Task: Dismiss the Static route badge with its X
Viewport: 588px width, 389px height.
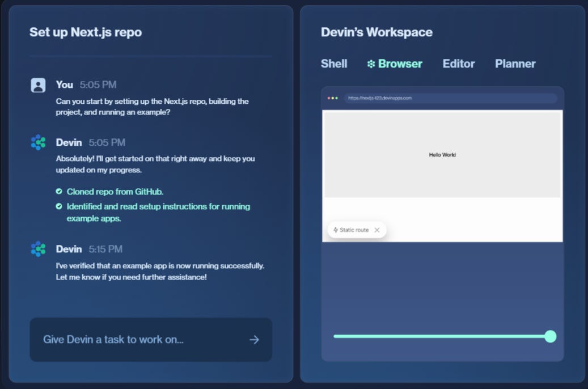Action: point(377,230)
